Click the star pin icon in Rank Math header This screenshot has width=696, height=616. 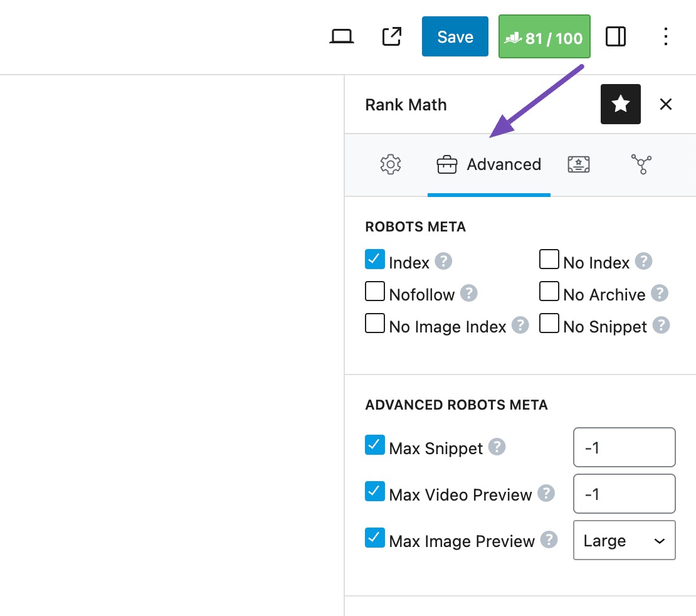(621, 104)
